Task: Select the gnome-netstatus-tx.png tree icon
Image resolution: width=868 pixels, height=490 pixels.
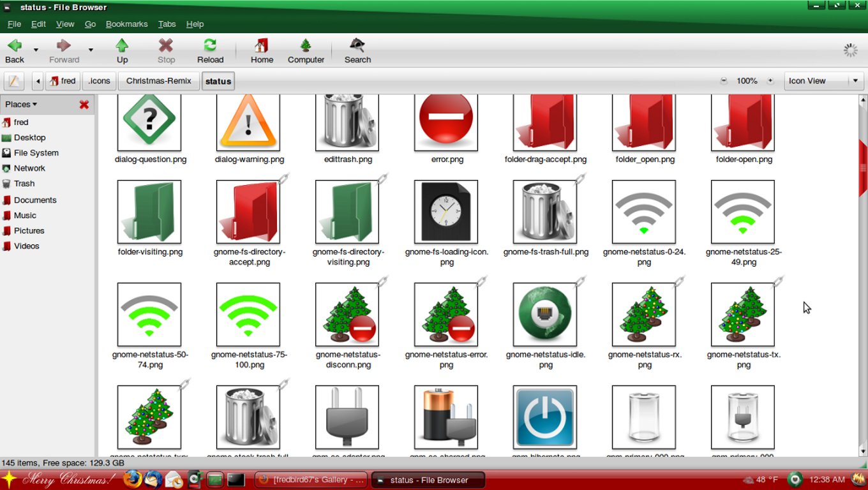Action: click(x=743, y=315)
